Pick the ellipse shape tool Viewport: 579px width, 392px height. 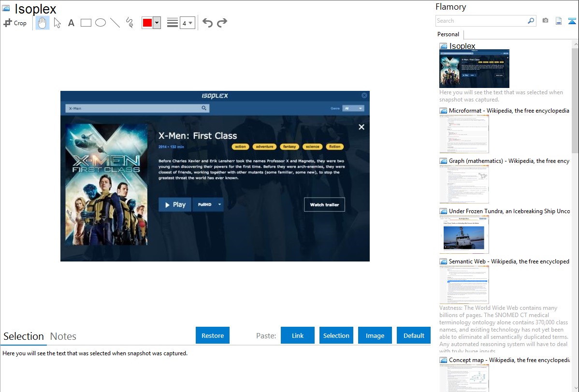101,23
